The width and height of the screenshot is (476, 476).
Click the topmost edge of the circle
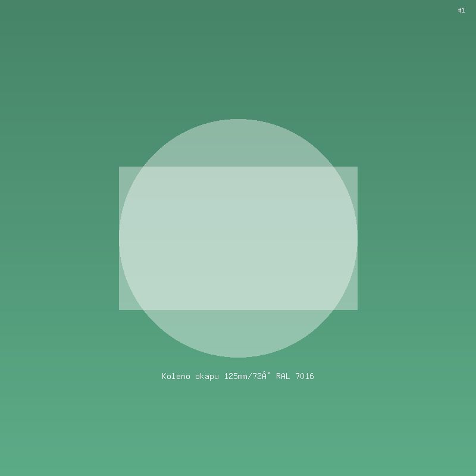coord(238,120)
